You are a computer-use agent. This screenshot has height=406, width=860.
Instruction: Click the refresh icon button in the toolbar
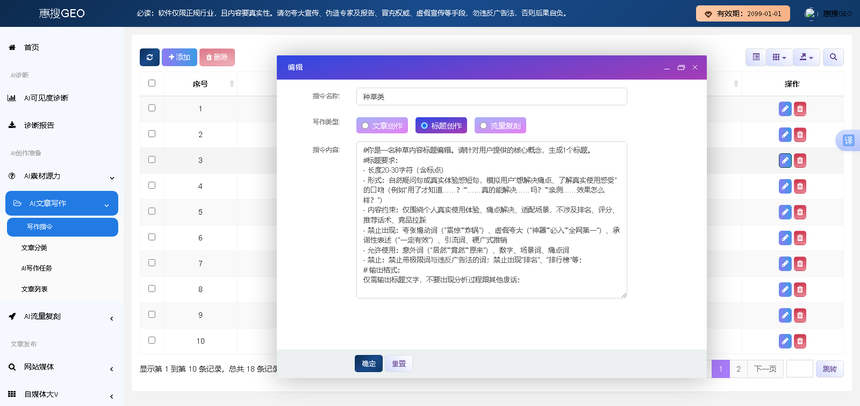[x=149, y=57]
